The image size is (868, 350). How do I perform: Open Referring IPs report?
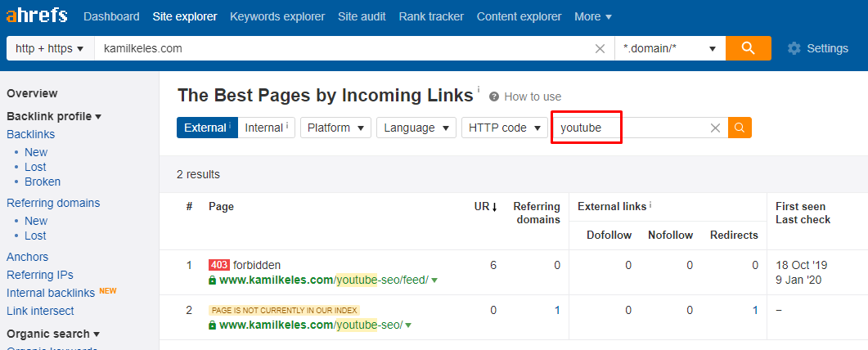point(40,275)
